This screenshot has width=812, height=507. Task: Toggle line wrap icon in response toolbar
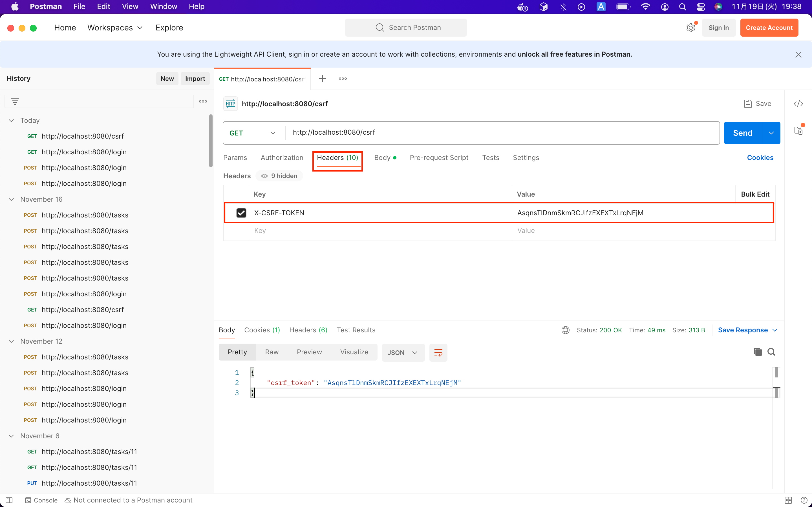point(438,352)
